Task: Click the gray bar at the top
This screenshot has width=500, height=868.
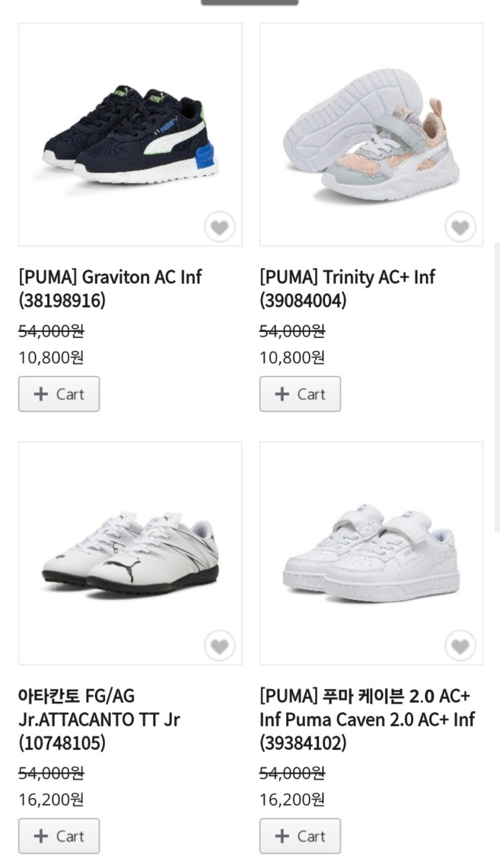Action: coord(250,2)
